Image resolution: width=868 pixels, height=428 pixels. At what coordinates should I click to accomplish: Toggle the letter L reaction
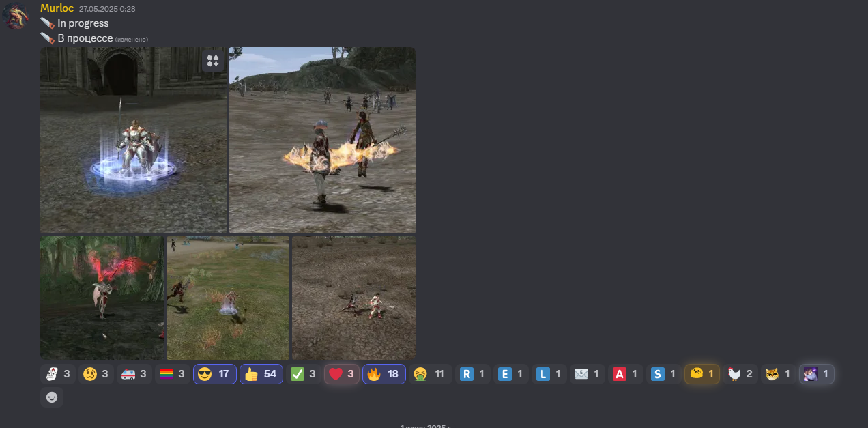point(549,374)
